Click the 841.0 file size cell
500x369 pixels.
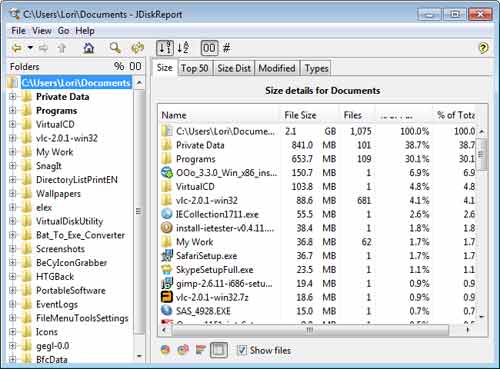click(x=302, y=145)
